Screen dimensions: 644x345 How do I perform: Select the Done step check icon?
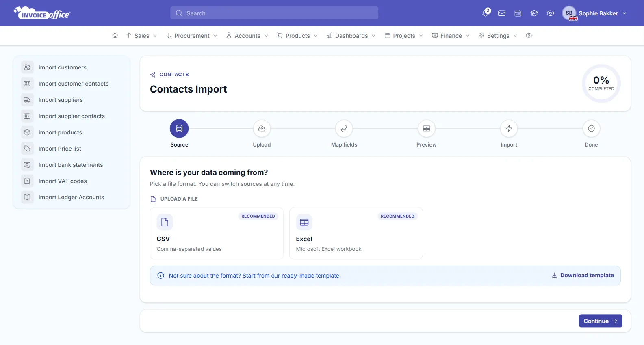pos(591,129)
